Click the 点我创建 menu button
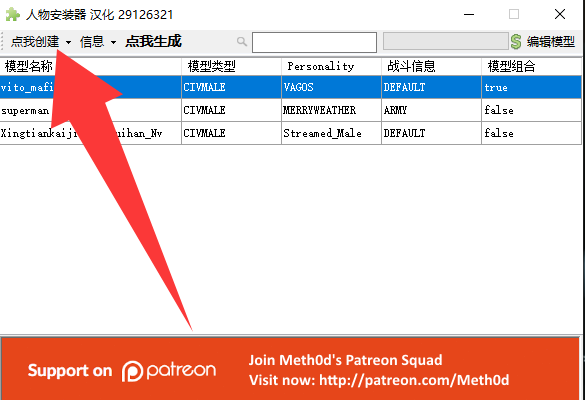Image resolution: width=585 pixels, height=400 pixels. point(35,41)
